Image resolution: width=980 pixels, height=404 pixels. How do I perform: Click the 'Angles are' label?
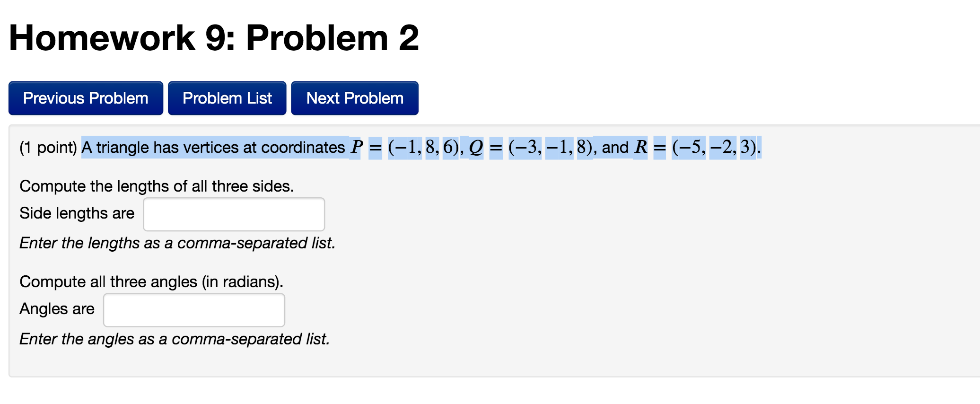pos(57,309)
